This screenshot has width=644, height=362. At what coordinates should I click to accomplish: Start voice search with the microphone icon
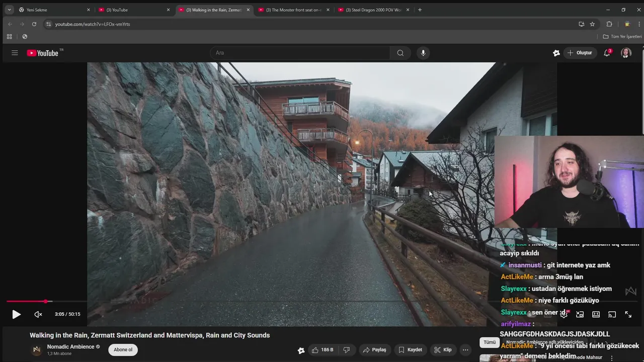[423, 53]
